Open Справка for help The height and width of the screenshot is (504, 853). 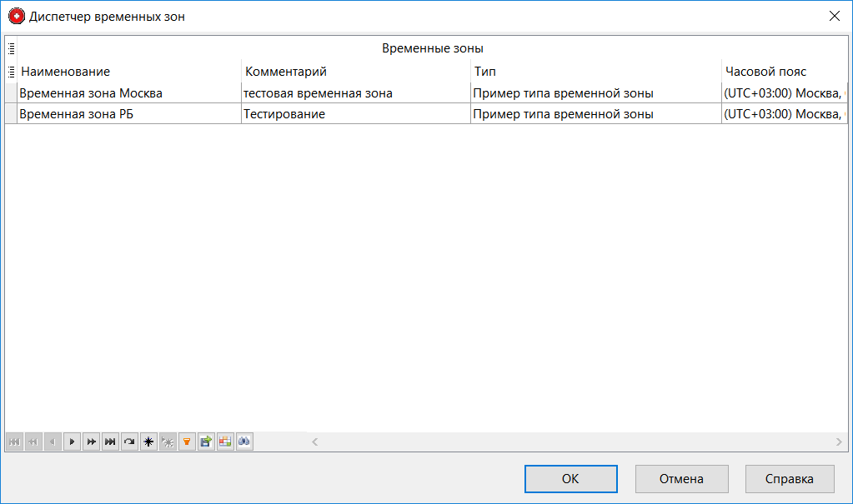[x=788, y=479]
